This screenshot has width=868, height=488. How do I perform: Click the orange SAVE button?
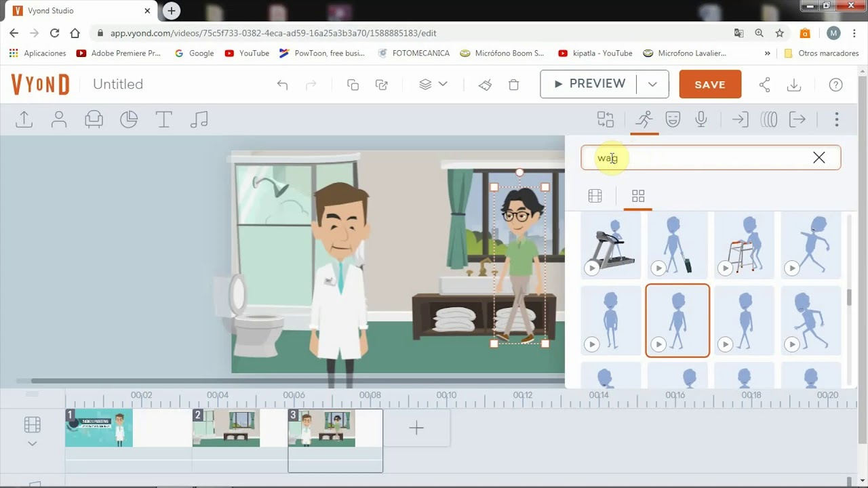(x=710, y=84)
